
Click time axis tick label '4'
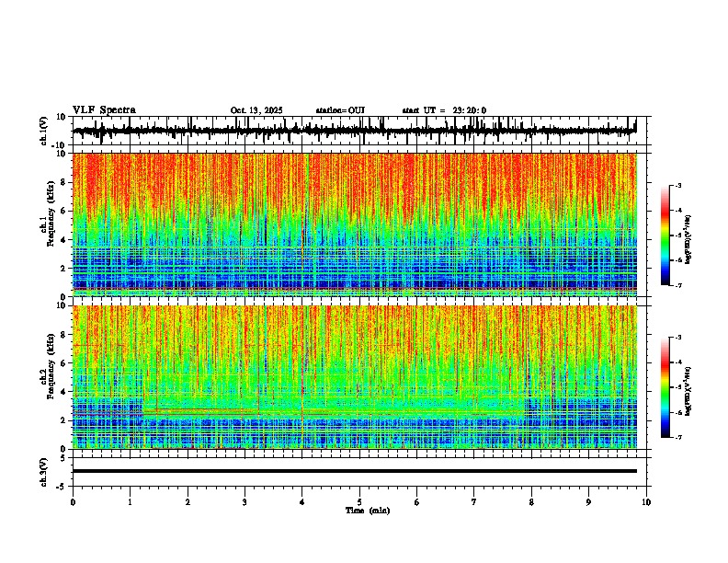[x=302, y=502]
